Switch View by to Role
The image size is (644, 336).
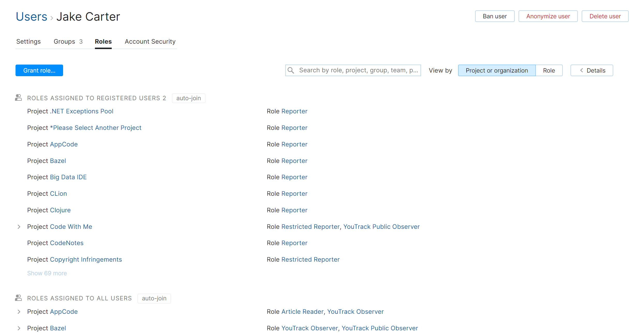tap(549, 70)
